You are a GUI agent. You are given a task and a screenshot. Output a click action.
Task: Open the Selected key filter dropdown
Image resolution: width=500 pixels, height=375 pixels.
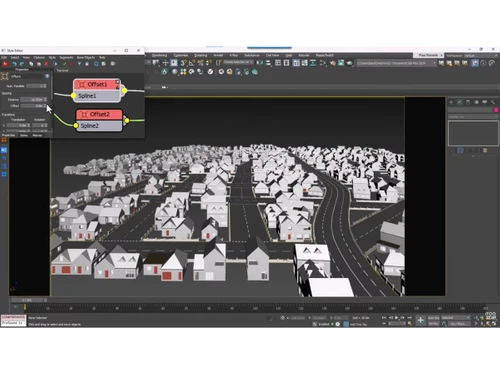[456, 318]
